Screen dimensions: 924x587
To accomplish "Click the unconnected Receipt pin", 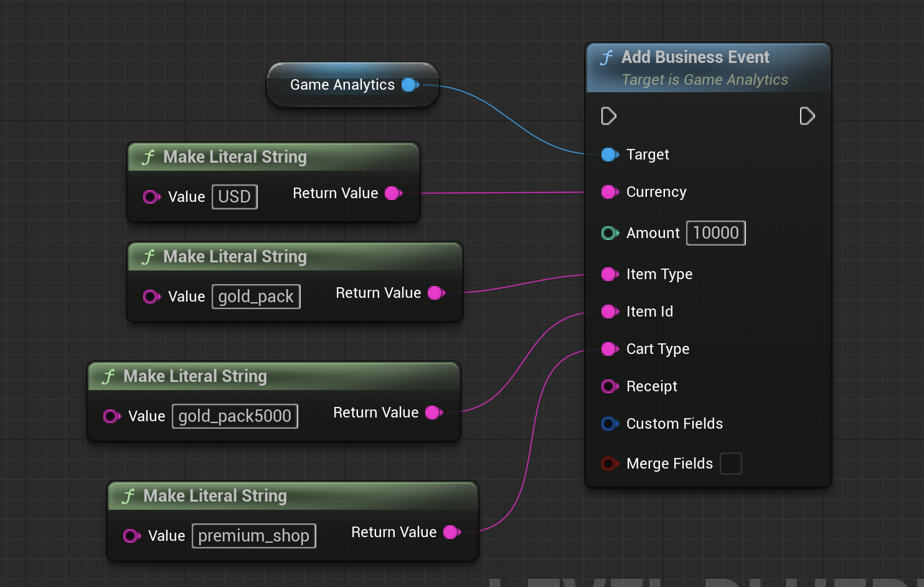I will click(x=610, y=386).
